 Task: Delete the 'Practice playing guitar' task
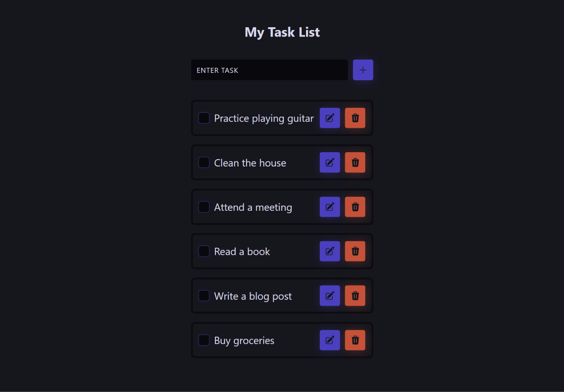pos(355,118)
